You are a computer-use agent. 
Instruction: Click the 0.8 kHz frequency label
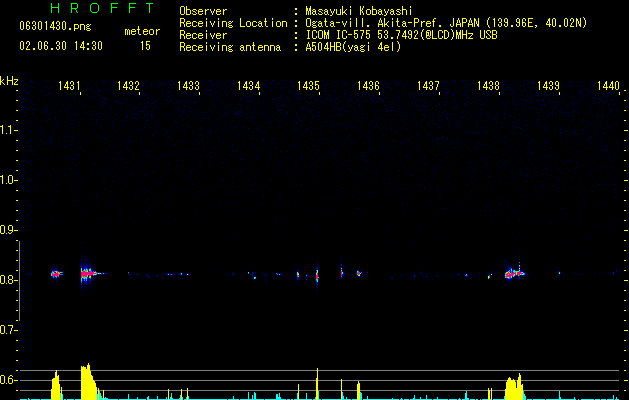(x=7, y=280)
